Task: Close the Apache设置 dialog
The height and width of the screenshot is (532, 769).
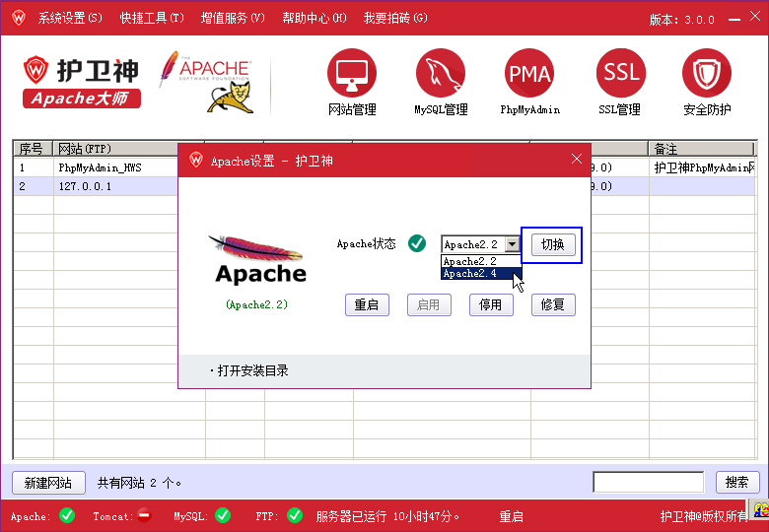Action: click(577, 159)
